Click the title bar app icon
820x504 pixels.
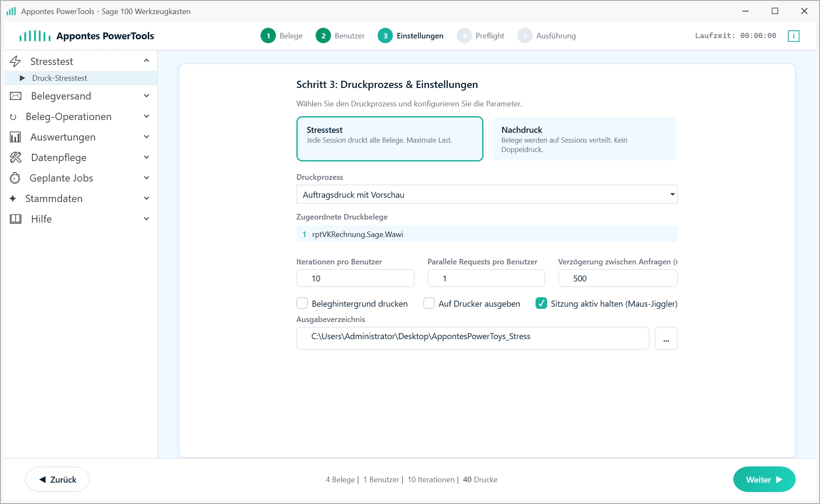click(x=11, y=11)
